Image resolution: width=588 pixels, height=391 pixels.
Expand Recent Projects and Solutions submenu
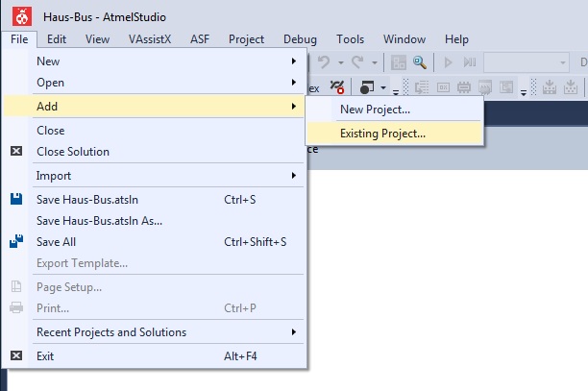155,332
